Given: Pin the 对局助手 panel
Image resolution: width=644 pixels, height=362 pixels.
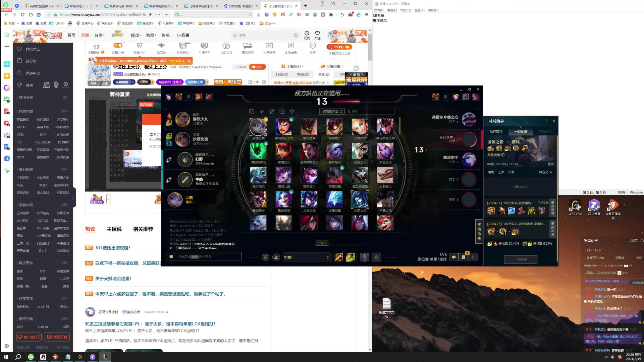Looking at the screenshot, I should point(547,121).
